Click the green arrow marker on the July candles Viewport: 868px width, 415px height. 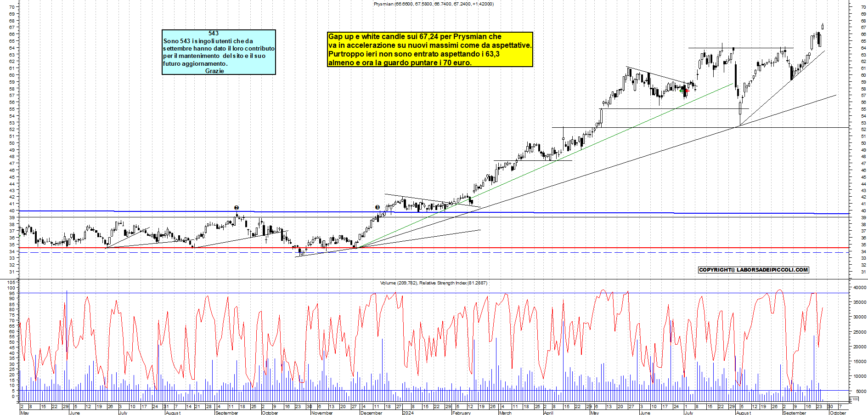pyautogui.click(x=682, y=91)
